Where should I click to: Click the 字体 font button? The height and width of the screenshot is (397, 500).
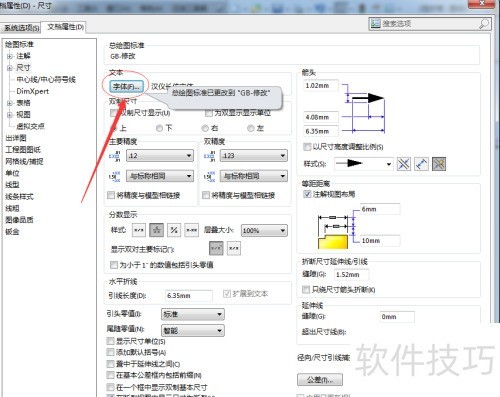pyautogui.click(x=127, y=87)
